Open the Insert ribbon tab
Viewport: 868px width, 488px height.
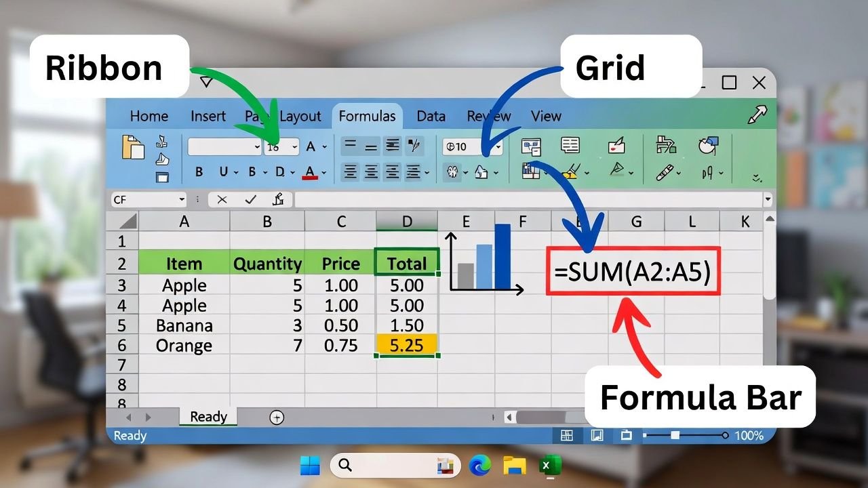click(x=208, y=116)
